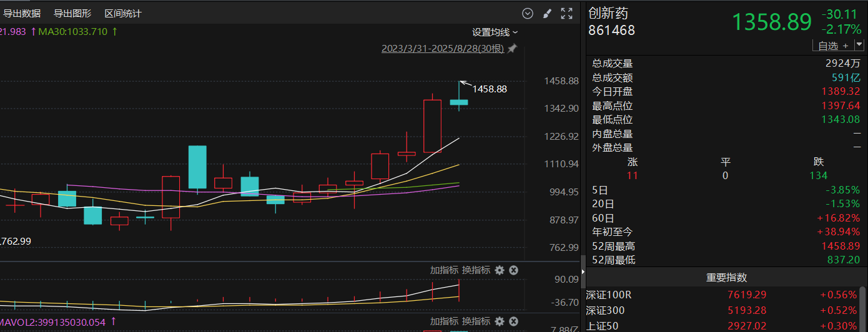Click the latest price 1358.89

[772, 22]
